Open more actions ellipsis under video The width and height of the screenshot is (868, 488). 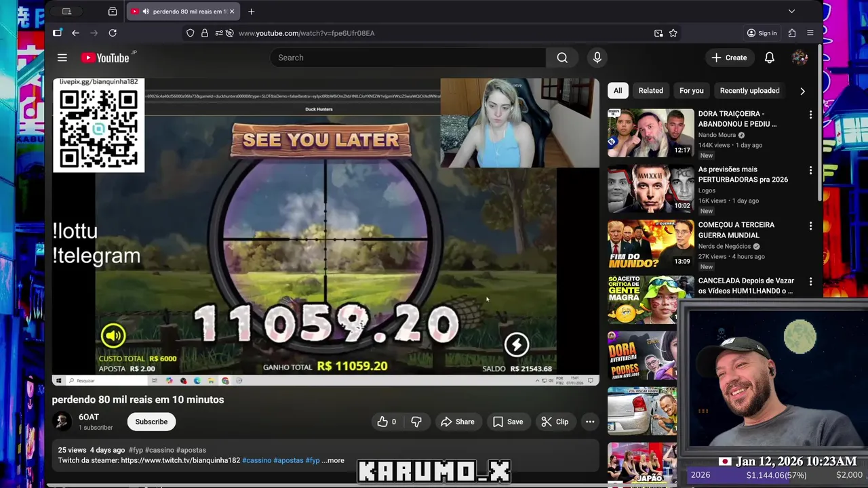tap(590, 422)
